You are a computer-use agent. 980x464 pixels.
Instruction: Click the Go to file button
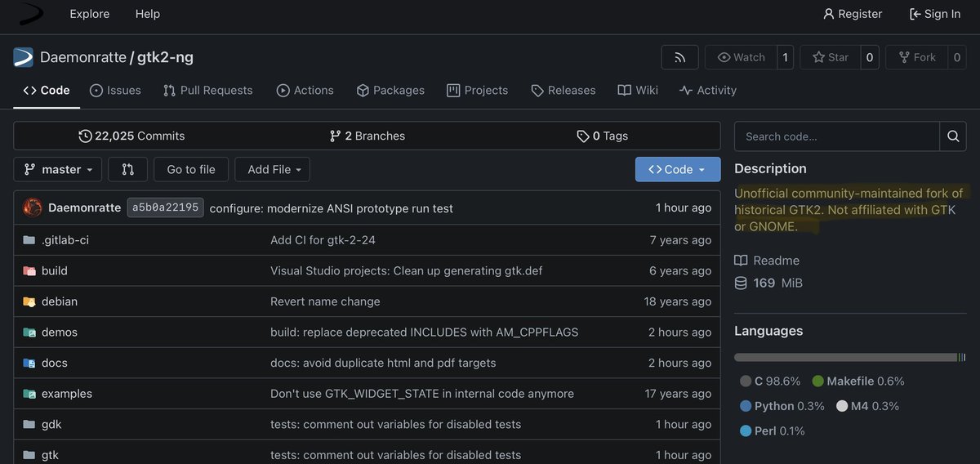(x=191, y=169)
